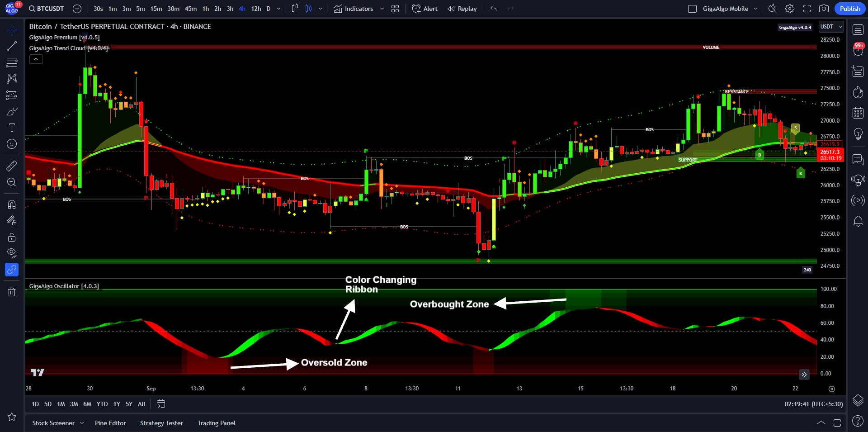Open the user profile avatar menu

click(12, 9)
